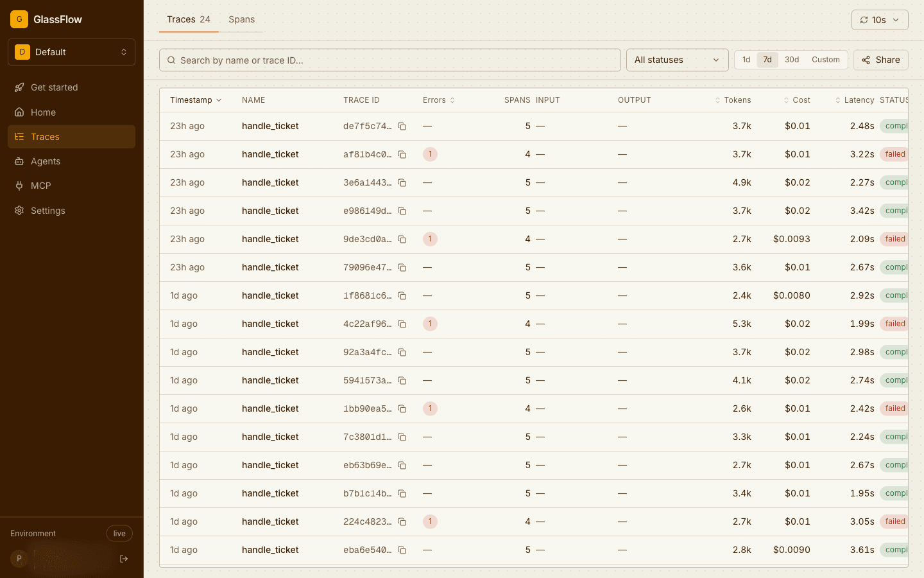Screen dimensions: 924x578
Task: Copy trace ID 92a3a4fc
Action: pos(402,353)
